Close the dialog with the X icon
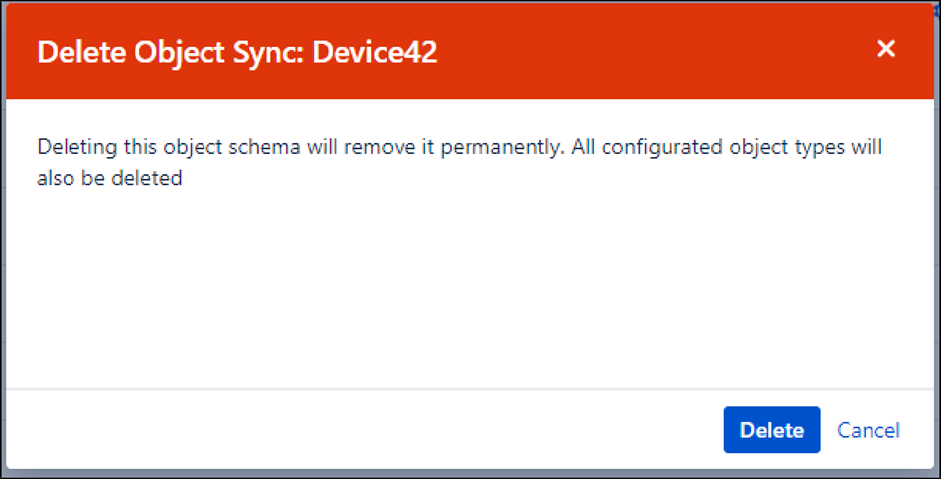Screen dimensions: 941x479 886,49
